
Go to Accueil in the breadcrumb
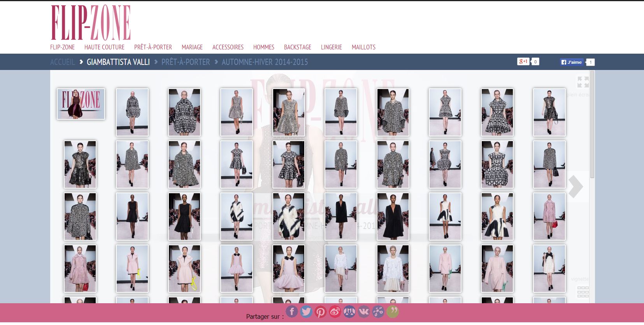pos(62,62)
